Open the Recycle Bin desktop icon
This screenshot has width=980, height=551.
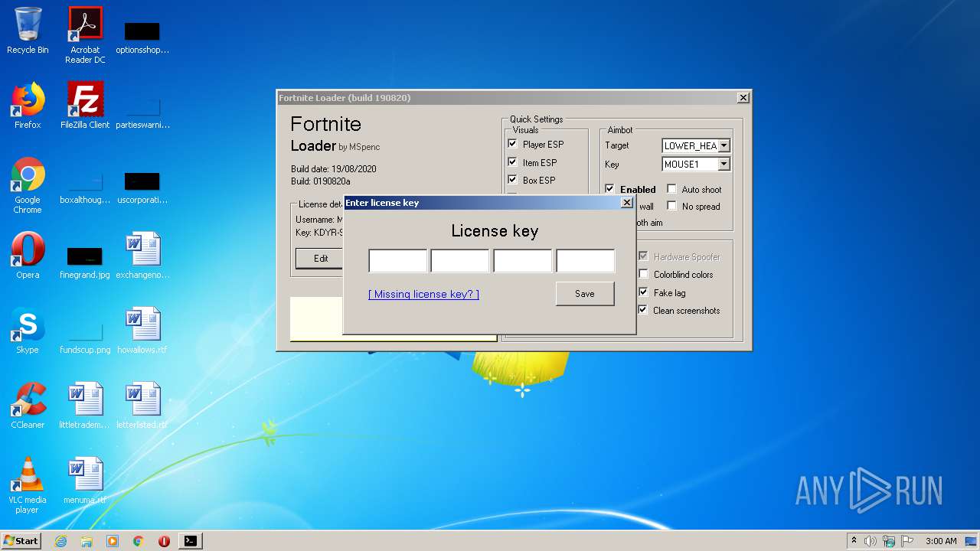point(28,31)
